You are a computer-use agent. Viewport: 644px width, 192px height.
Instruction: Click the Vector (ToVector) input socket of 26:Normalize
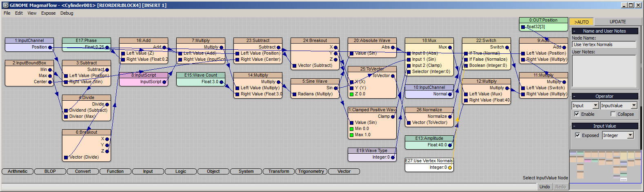(409, 123)
